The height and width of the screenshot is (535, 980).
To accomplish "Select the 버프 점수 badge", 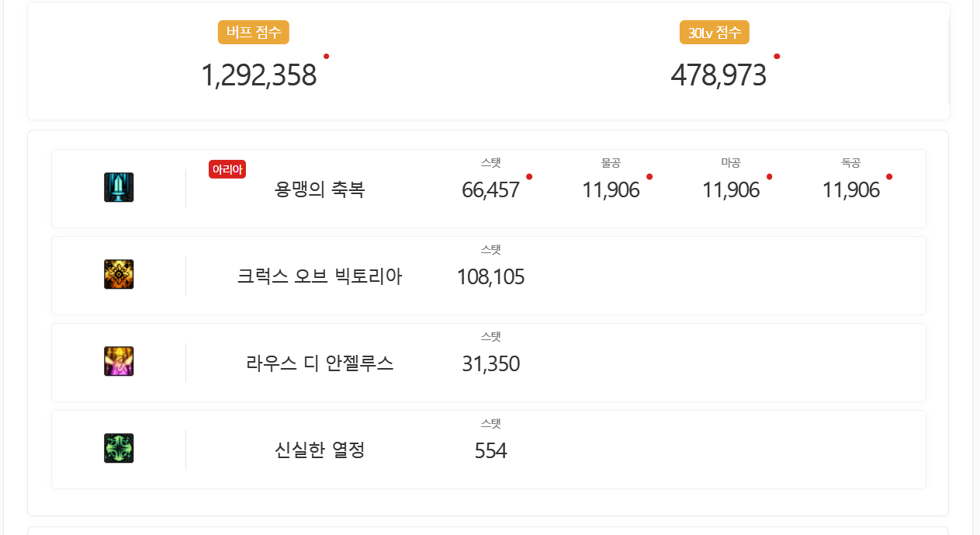I will 254,33.
